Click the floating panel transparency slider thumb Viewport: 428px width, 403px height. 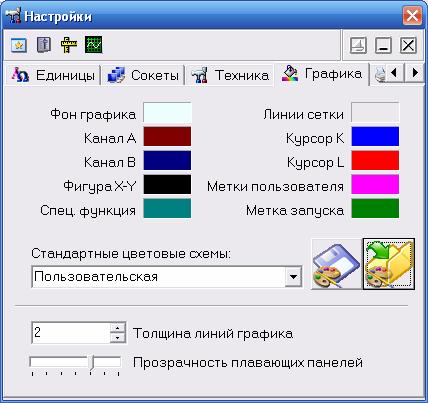pos(92,363)
